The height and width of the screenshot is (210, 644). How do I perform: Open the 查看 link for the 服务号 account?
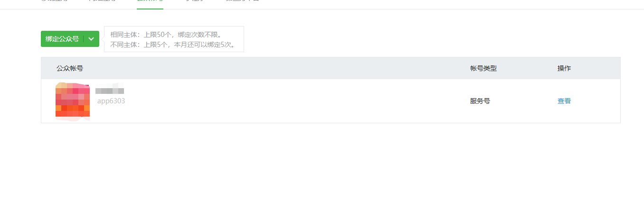pos(564,101)
